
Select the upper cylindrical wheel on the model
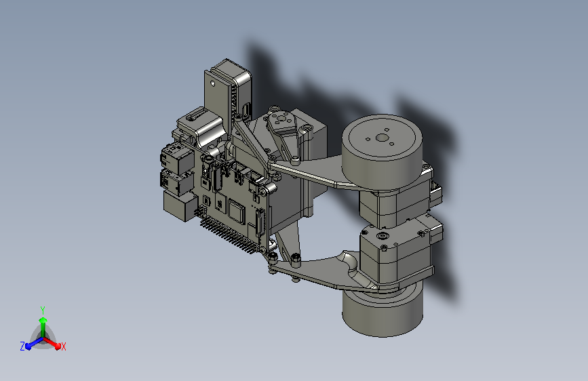tap(382, 152)
